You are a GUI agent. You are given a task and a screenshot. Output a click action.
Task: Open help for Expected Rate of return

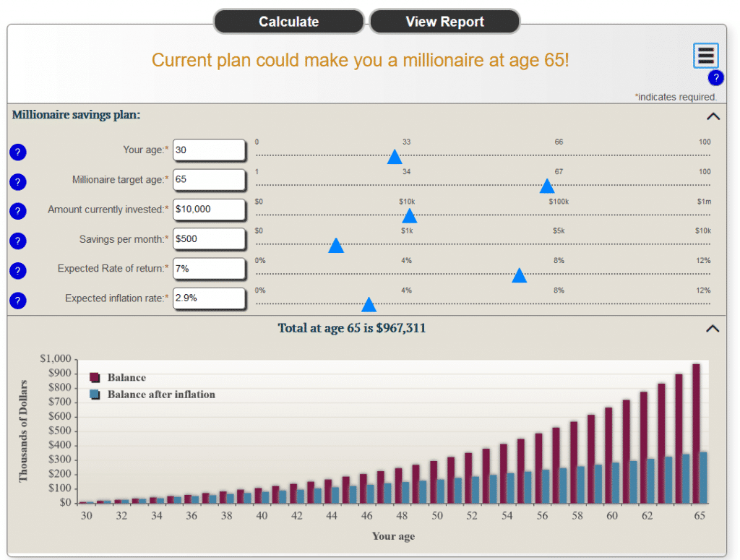coord(18,270)
